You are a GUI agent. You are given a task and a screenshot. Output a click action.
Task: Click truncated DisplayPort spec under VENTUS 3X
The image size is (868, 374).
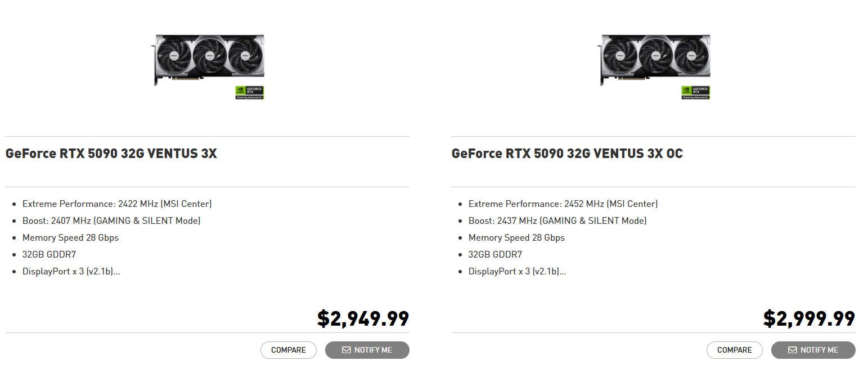71,271
